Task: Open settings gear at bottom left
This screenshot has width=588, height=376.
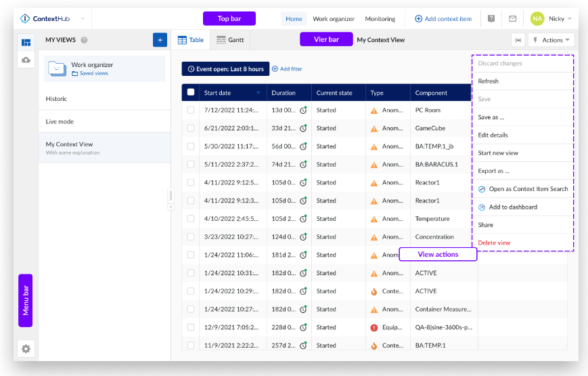Action: [x=26, y=349]
